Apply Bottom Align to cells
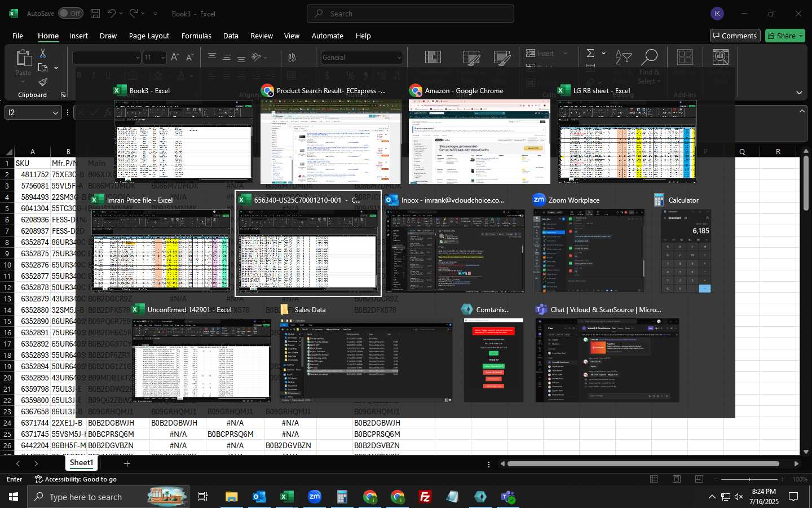Screen dimensions: 812x508 241,57
